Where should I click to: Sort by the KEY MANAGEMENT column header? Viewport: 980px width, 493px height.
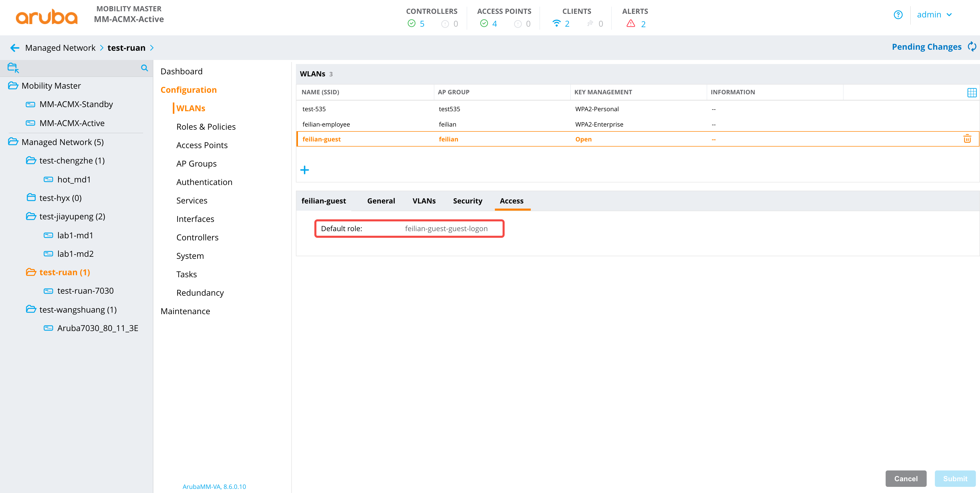pos(603,92)
